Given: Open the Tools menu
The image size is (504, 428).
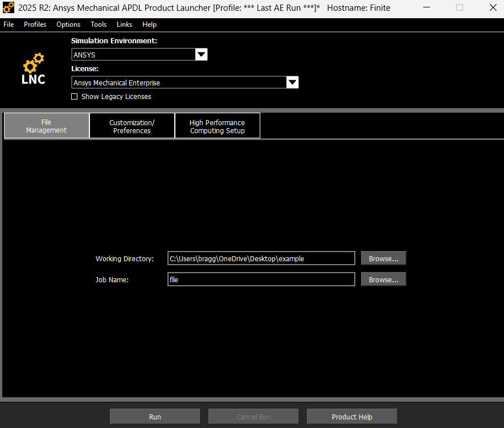Looking at the screenshot, I should coord(99,24).
